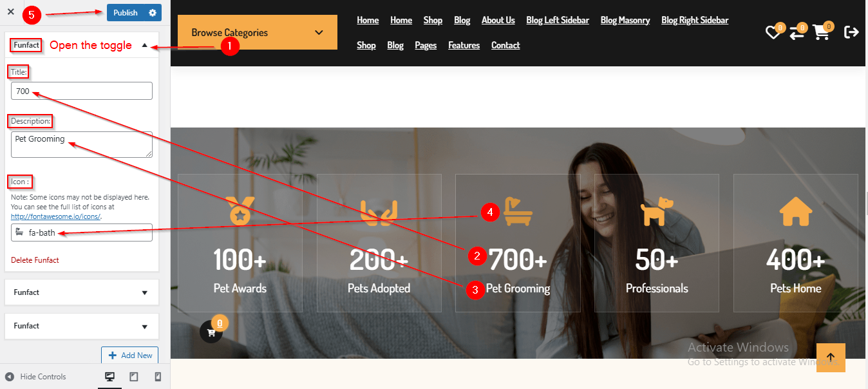
Task: Click the Delete Funfact link
Action: 35,260
